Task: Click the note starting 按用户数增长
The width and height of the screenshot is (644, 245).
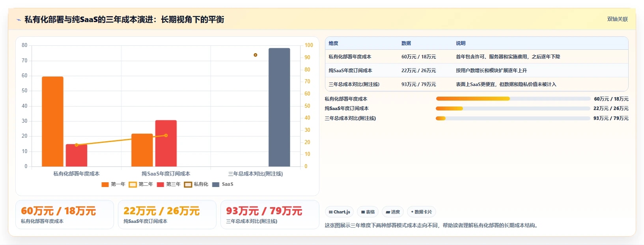Action: (x=491, y=71)
